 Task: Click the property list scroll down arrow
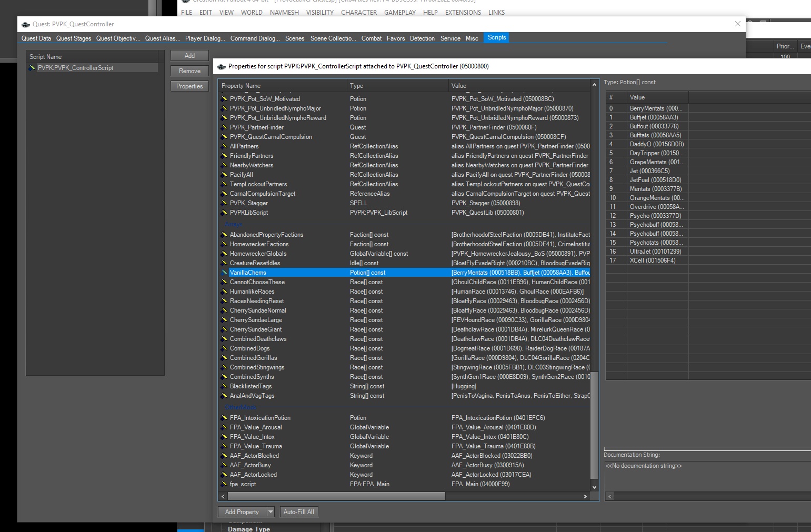pos(595,487)
